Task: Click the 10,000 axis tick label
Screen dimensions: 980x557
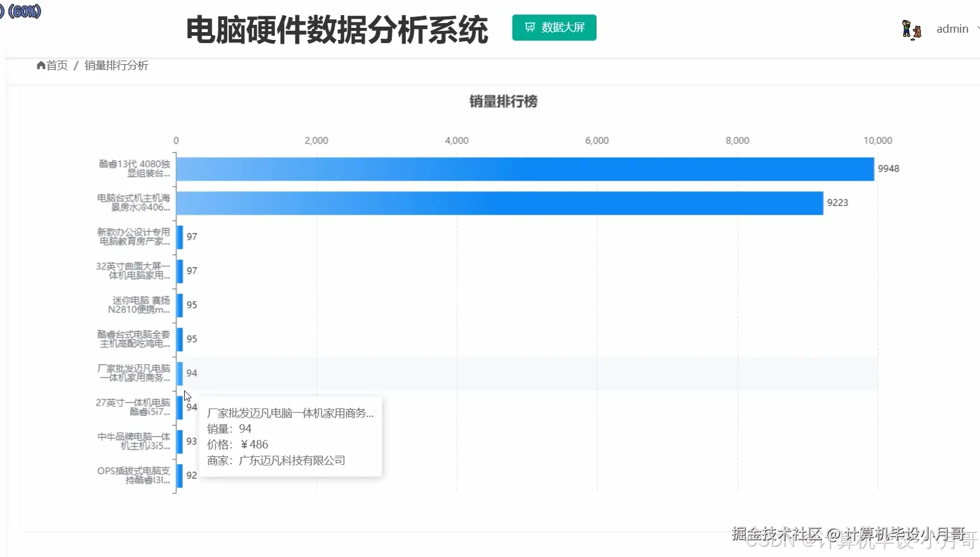Action: (878, 141)
